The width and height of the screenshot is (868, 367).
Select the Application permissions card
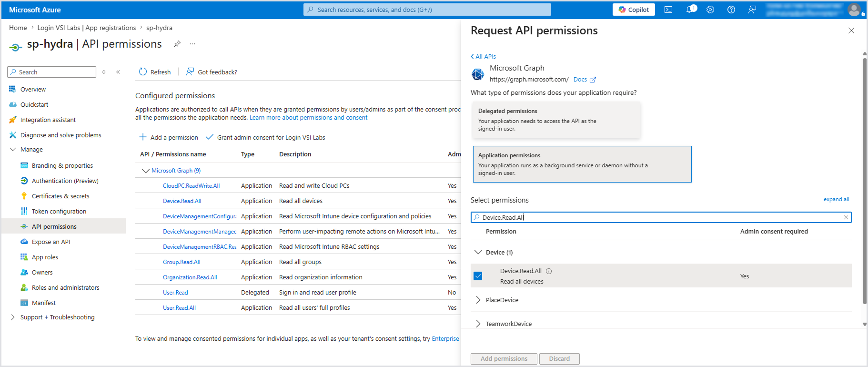click(x=582, y=164)
